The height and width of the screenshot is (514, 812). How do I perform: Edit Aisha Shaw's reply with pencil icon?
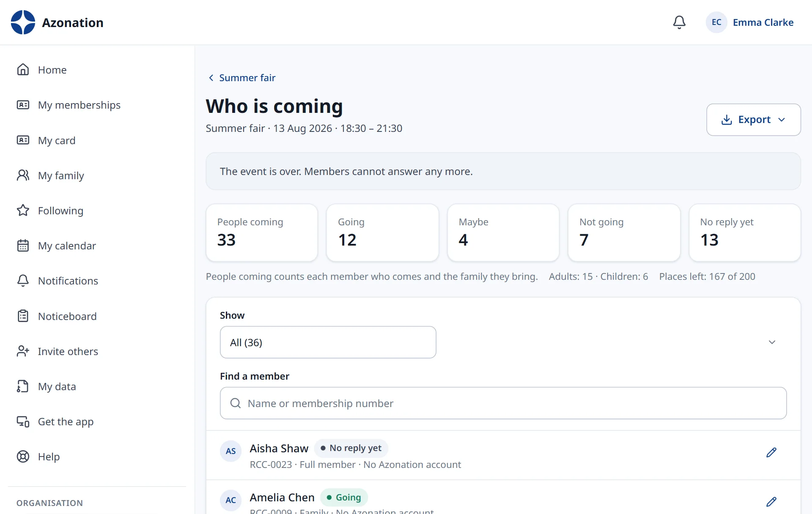(x=771, y=453)
